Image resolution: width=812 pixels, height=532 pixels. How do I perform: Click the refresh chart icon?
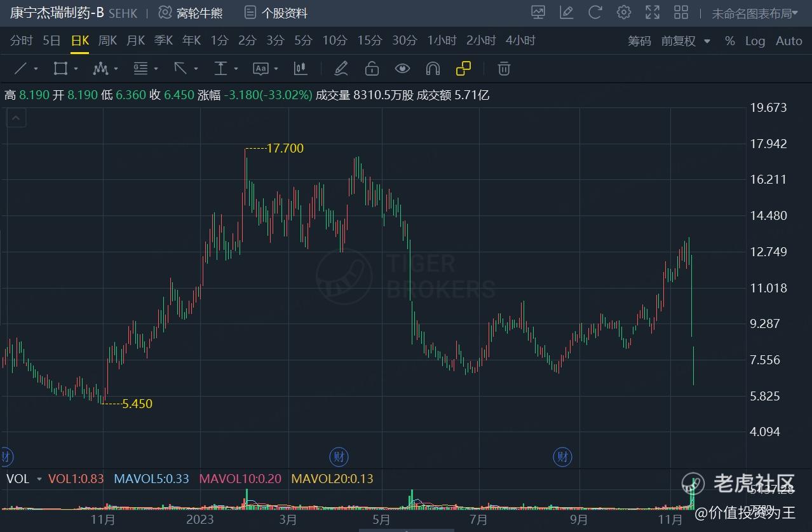pyautogui.click(x=595, y=12)
